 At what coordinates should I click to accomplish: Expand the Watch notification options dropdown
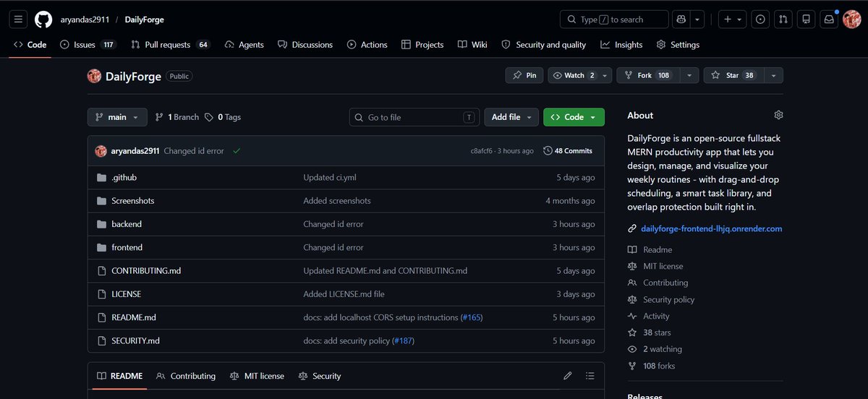coord(605,75)
